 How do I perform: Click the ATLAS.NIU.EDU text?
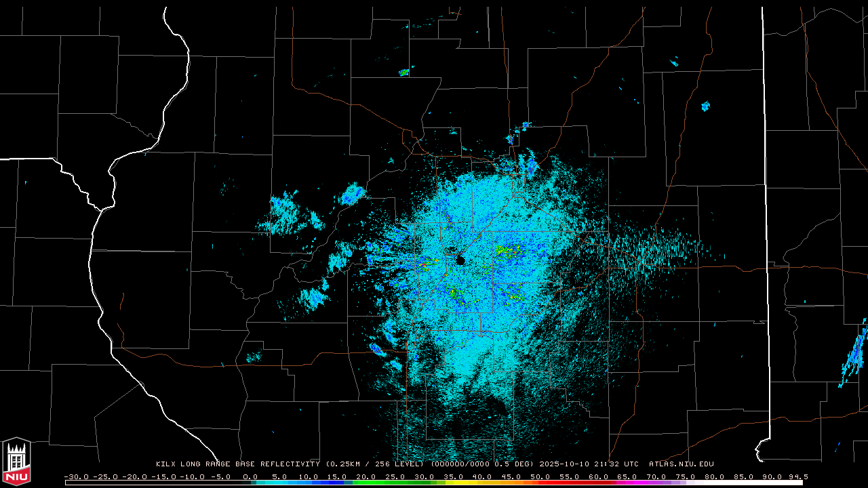coord(681,464)
